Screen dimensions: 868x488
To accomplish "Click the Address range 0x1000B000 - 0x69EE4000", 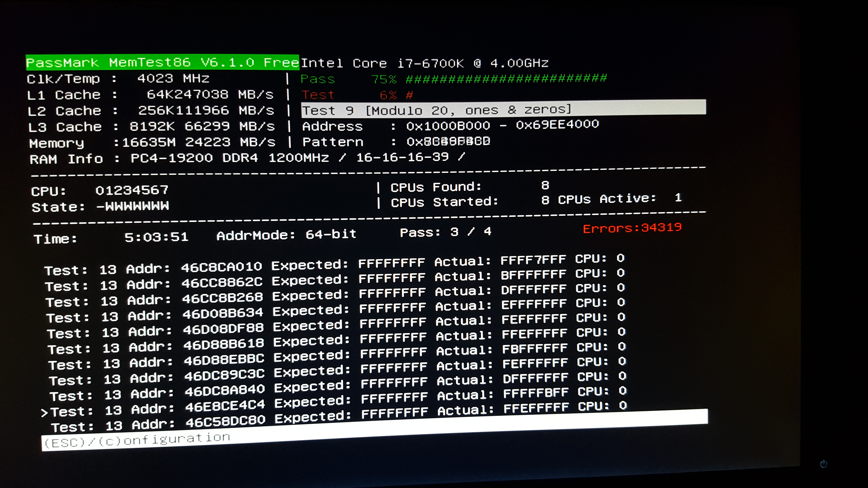I will [502, 125].
